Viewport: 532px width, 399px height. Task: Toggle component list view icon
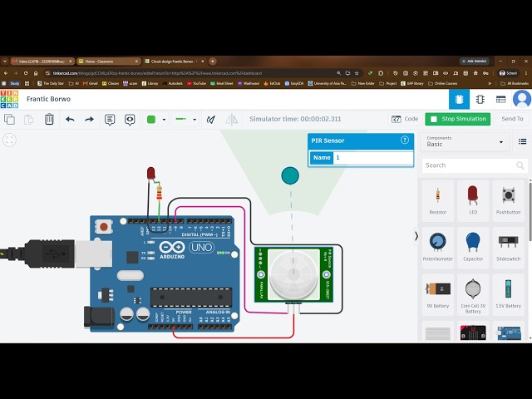(x=523, y=141)
